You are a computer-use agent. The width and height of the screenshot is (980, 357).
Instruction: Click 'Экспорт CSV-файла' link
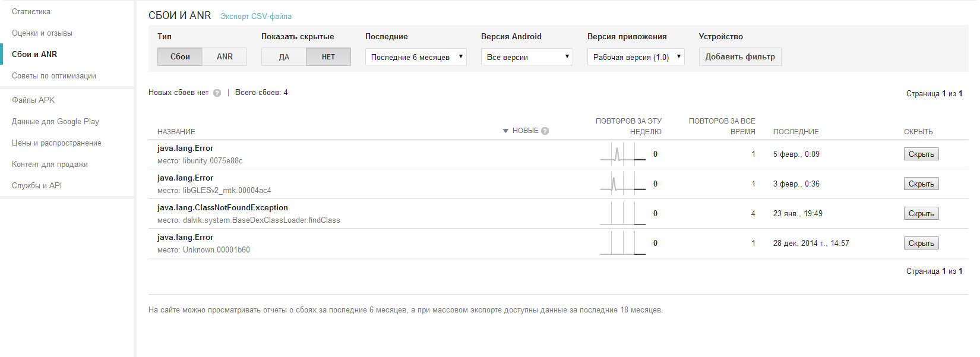256,17
